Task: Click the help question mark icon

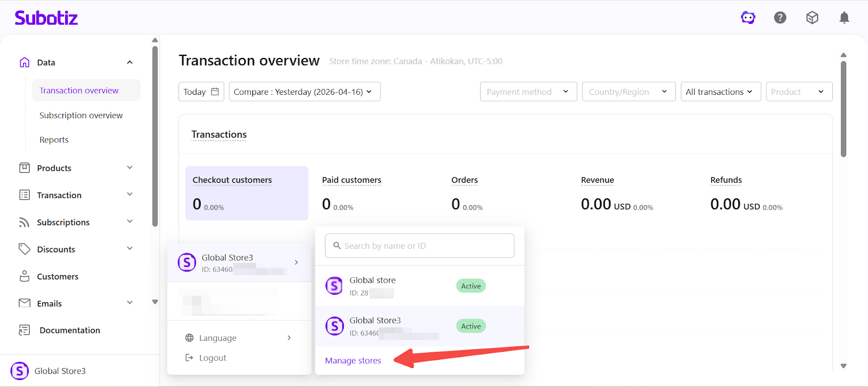Action: pyautogui.click(x=780, y=18)
